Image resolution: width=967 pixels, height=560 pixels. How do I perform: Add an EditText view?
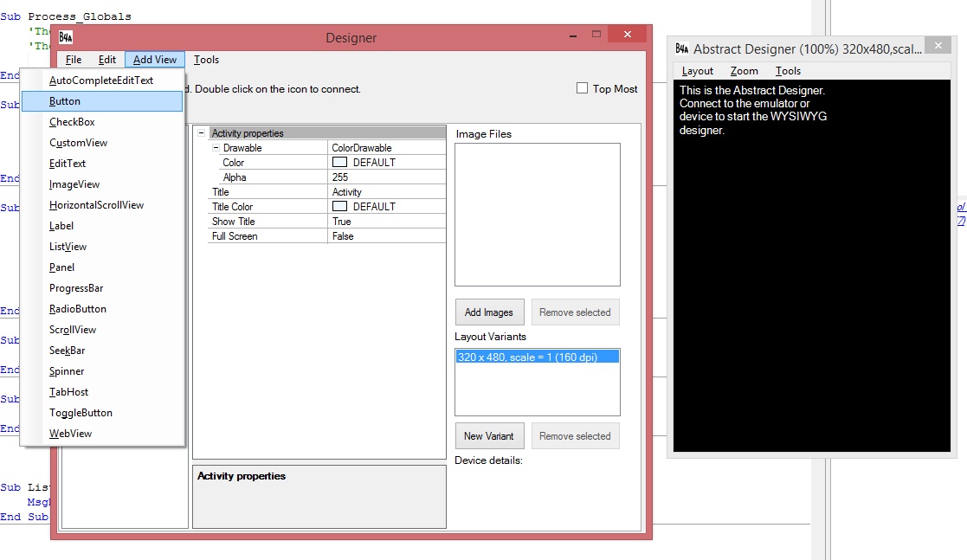tap(102, 164)
